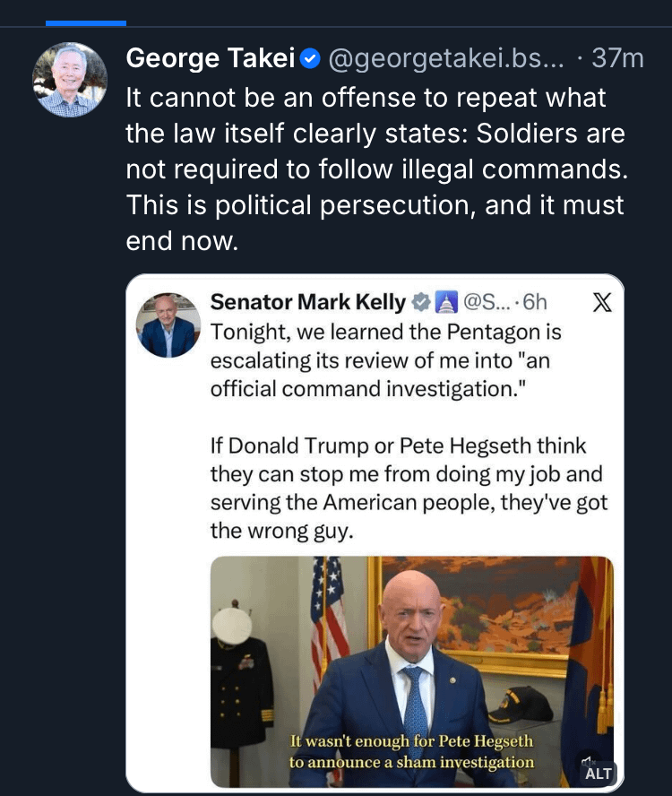Click the X logo in the embedded post
This screenshot has width=672, height=796.
coord(603,303)
